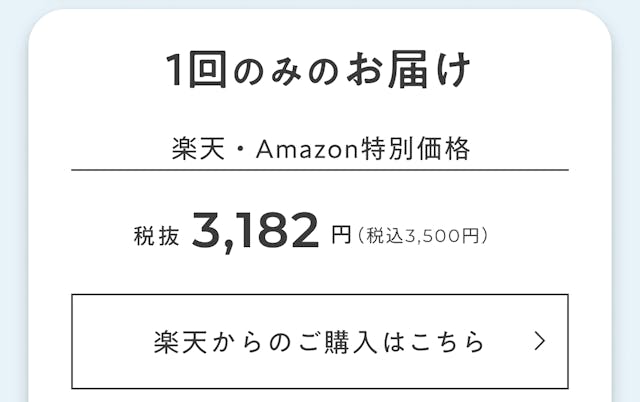Click the word 楽天 in the subtitle
The image size is (640, 402).
194,150
